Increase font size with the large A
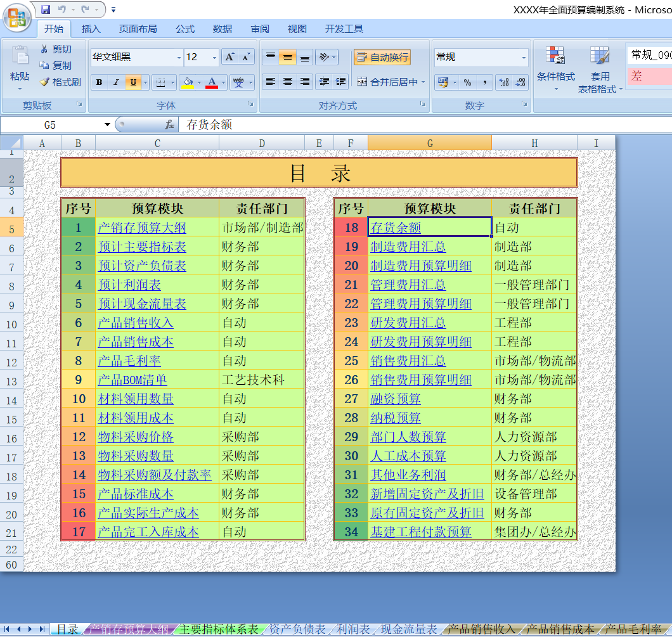This screenshot has height=637, width=672. (229, 57)
